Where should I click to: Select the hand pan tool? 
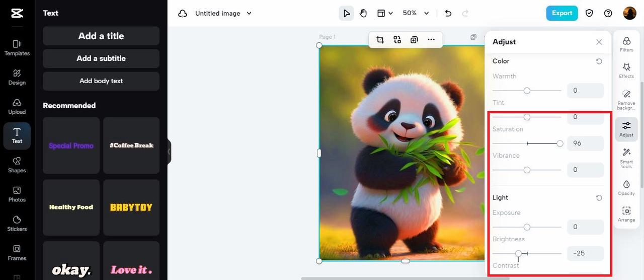[x=363, y=13]
